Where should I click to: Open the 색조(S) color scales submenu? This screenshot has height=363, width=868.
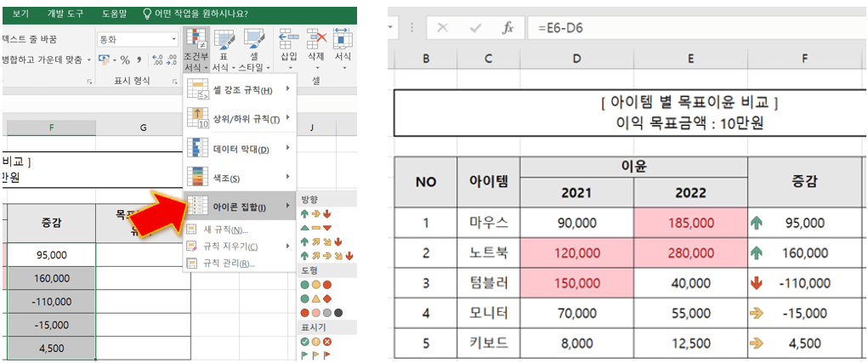240,177
